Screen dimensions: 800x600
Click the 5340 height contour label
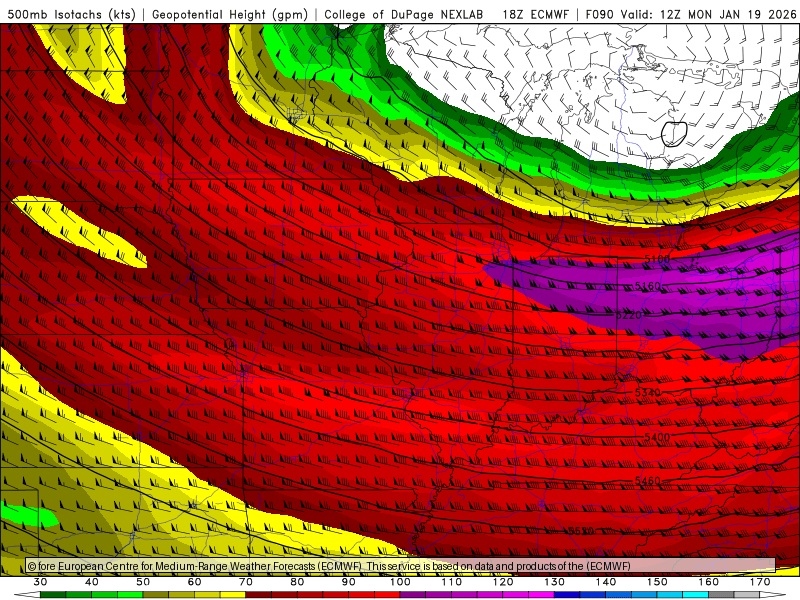coord(647,392)
